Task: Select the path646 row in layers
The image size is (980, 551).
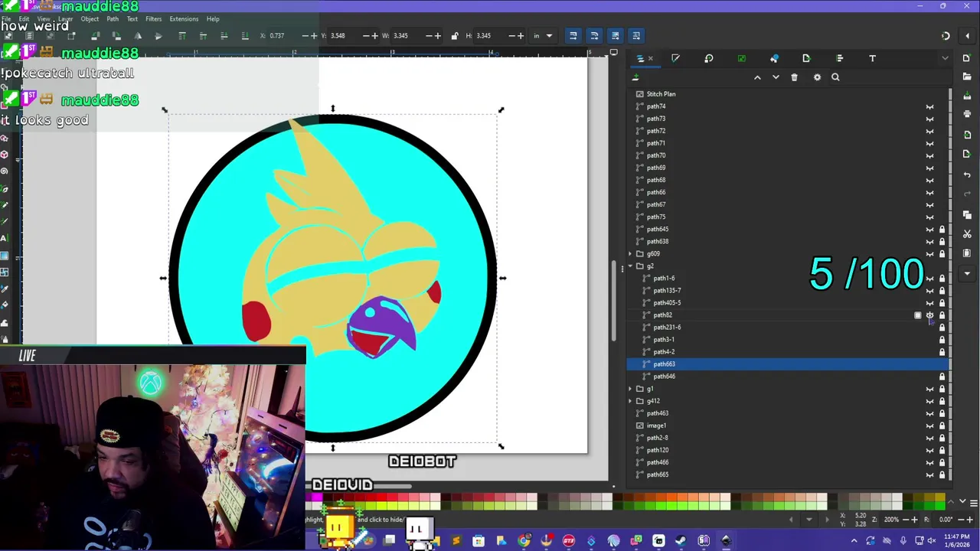Action: (789, 377)
